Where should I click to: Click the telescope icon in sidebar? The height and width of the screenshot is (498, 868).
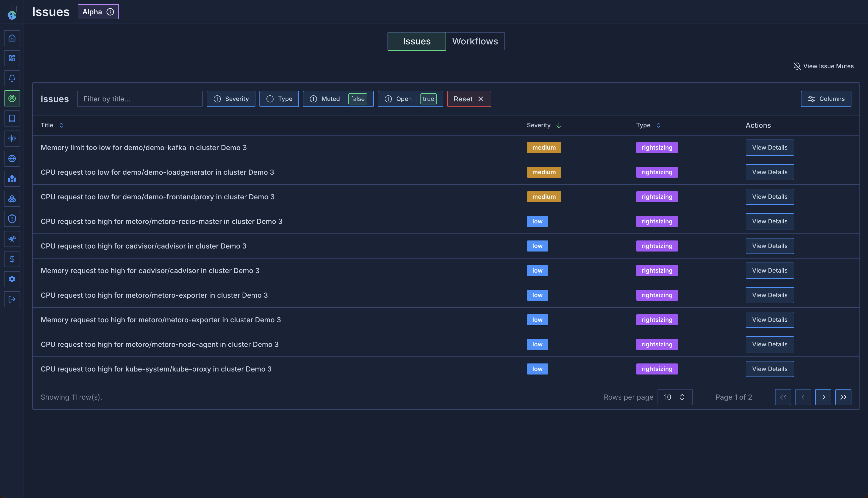tap(12, 239)
